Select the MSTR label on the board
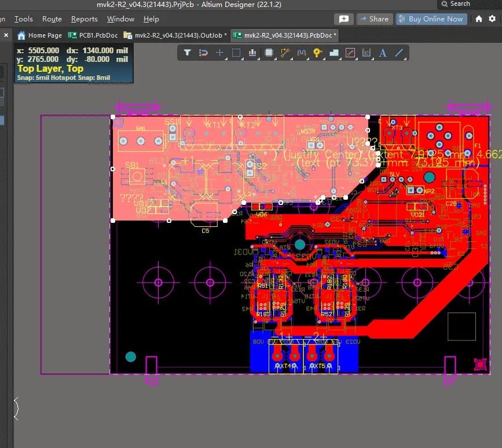The width and height of the screenshot is (502, 448). tap(307, 131)
